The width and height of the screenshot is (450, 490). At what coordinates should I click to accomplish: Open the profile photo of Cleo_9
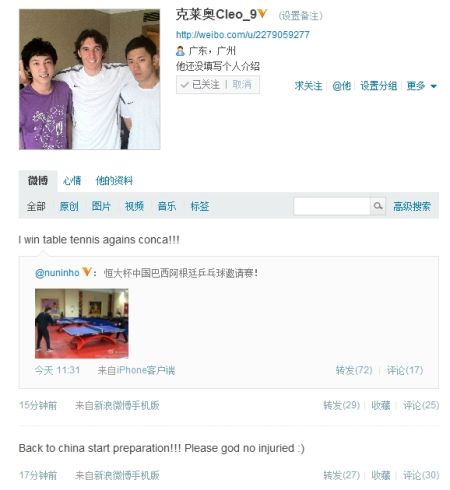(90, 79)
